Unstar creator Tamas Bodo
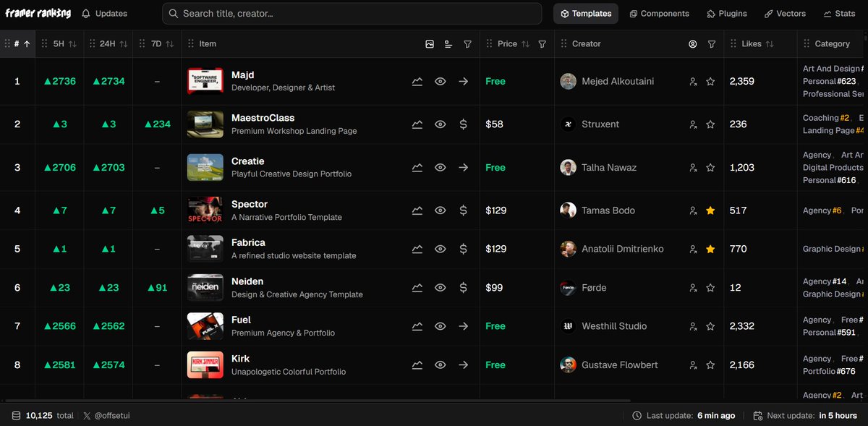This screenshot has width=868, height=426. point(710,210)
